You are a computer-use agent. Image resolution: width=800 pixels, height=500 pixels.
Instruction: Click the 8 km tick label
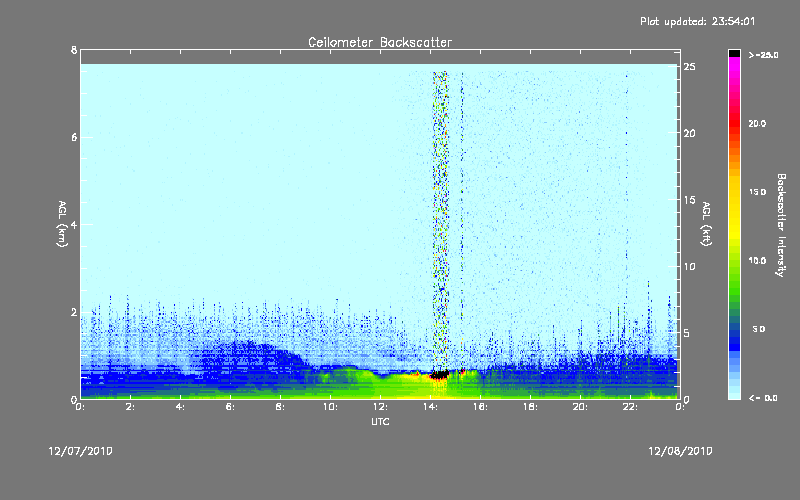(74, 50)
